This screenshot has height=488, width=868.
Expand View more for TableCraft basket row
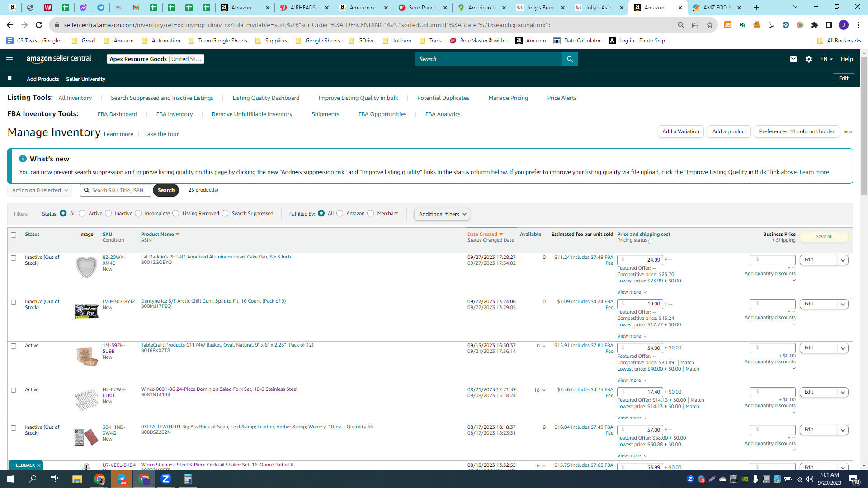632,380
